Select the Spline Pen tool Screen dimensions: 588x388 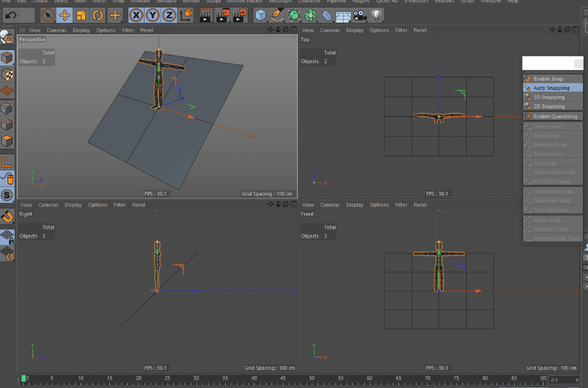277,16
